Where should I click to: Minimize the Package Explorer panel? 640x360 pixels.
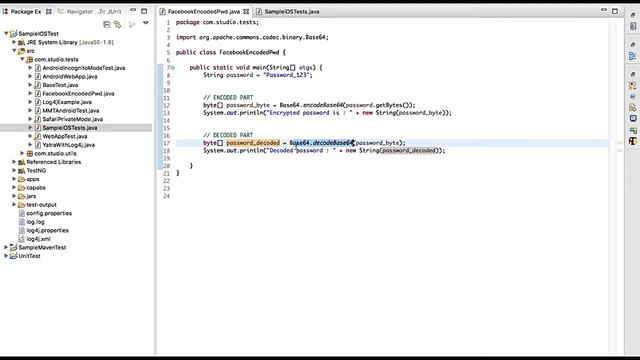(x=133, y=10)
